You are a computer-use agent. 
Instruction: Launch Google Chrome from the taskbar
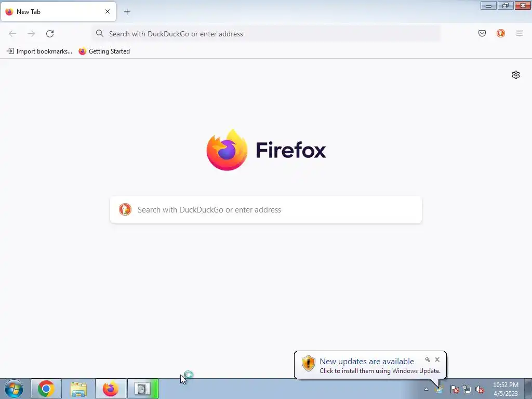46,389
